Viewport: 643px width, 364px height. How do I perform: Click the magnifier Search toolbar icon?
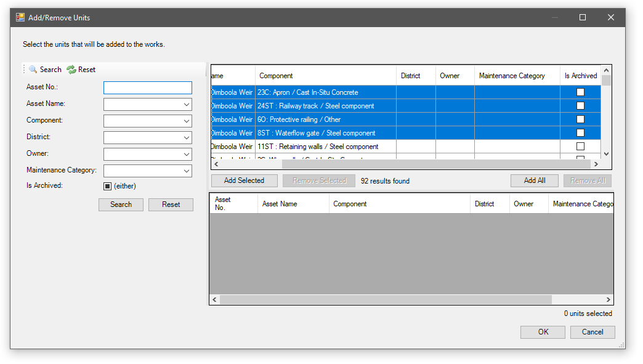click(33, 70)
